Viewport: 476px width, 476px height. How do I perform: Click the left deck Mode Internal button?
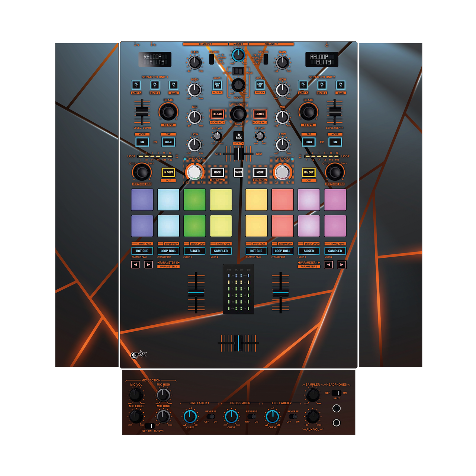217,173
